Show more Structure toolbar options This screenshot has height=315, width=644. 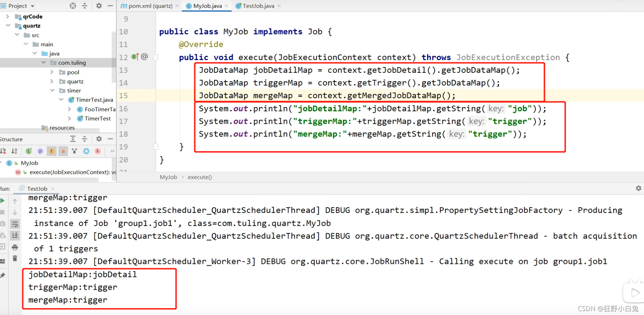click(x=112, y=151)
